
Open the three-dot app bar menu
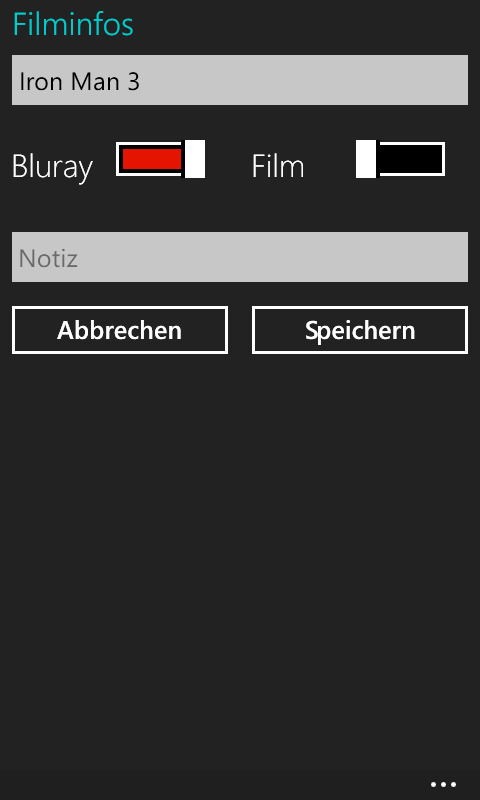pyautogui.click(x=443, y=785)
